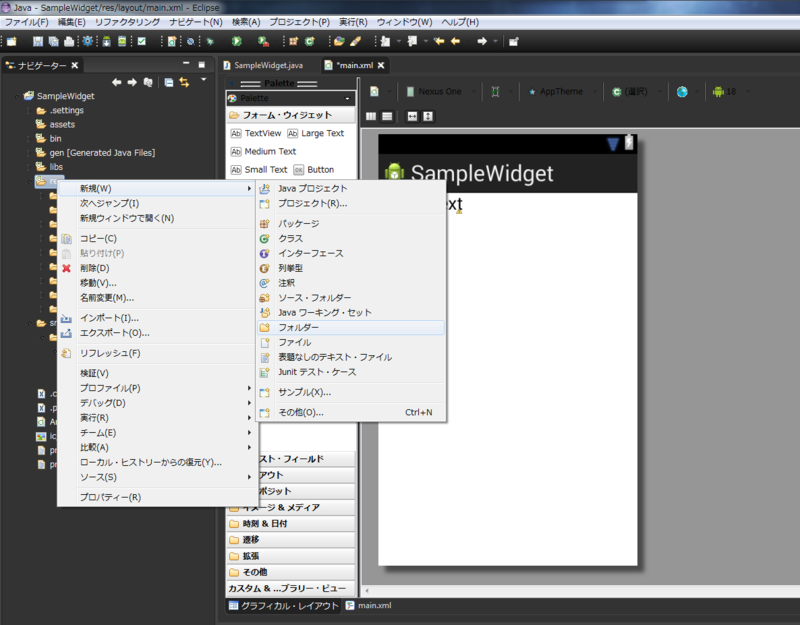This screenshot has width=800, height=625.
Task: Select gen [Generated Java Files] folder
Action: [95, 153]
